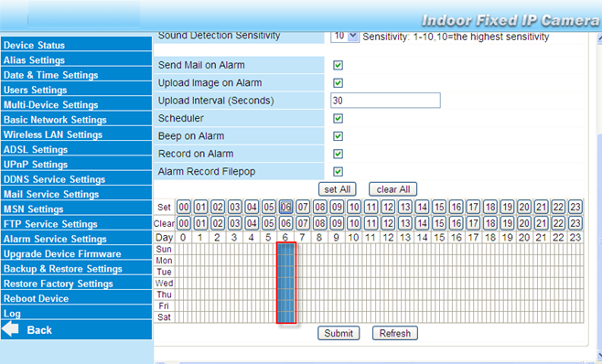Open Upgrade Device Firmware page
The image size is (602, 364).
tap(76, 253)
